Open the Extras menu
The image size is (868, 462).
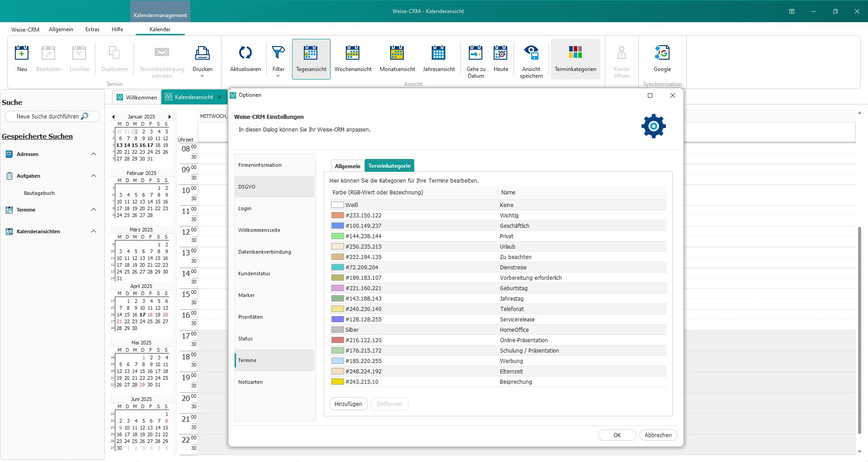tap(92, 29)
